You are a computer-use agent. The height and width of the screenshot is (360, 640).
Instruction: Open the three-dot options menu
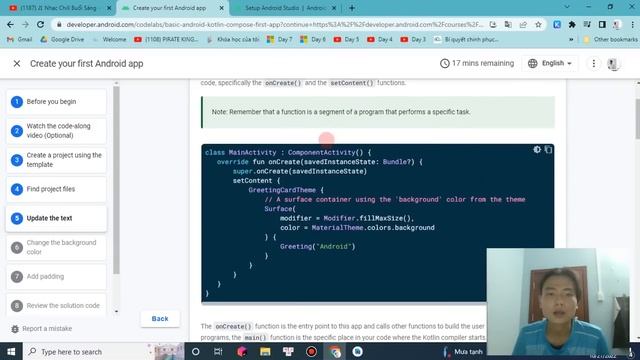[x=593, y=63]
